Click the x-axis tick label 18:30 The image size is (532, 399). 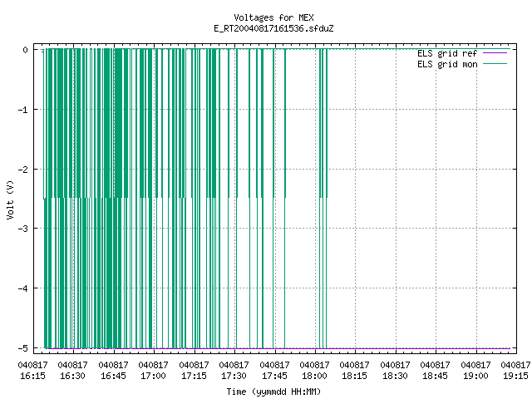pos(395,376)
